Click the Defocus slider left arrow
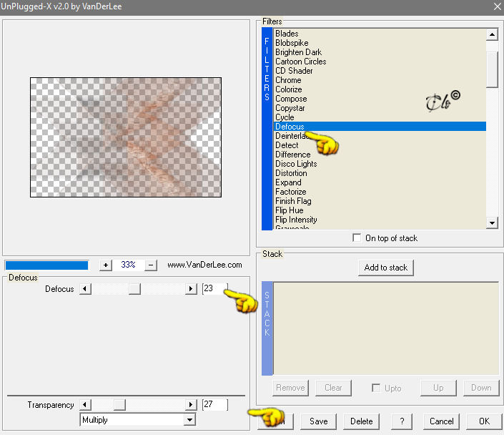504x435 pixels. [x=85, y=288]
